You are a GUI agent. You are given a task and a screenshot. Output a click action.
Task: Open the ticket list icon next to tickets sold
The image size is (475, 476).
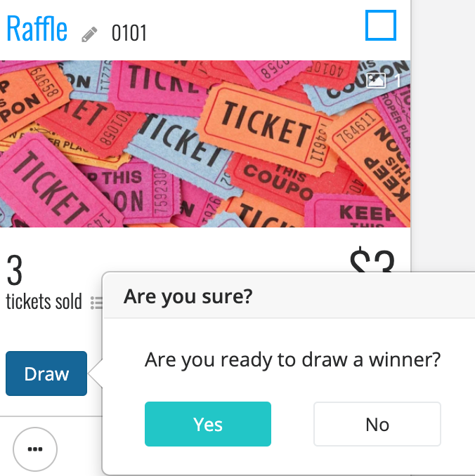[96, 303]
